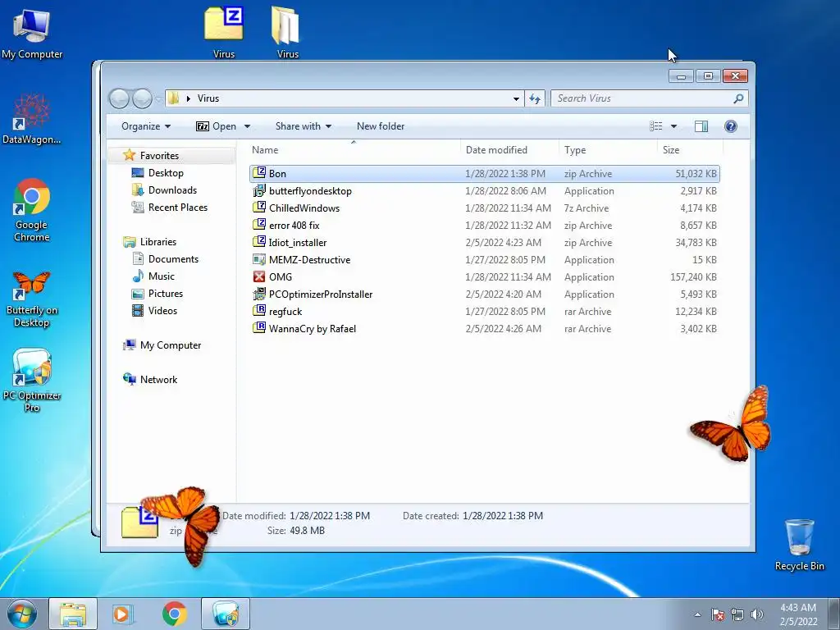840x630 pixels.
Task: Select the Bon zip archive file
Action: (x=484, y=174)
